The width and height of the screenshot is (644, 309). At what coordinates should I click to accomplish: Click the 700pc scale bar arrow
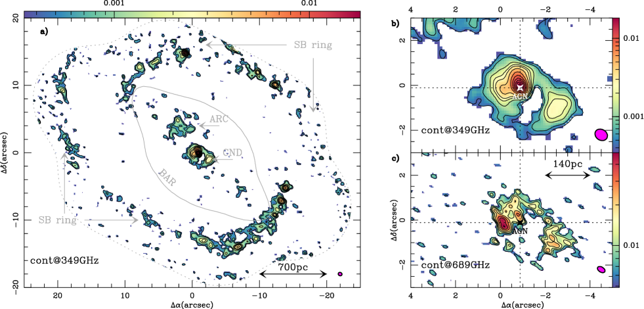pos(293,274)
